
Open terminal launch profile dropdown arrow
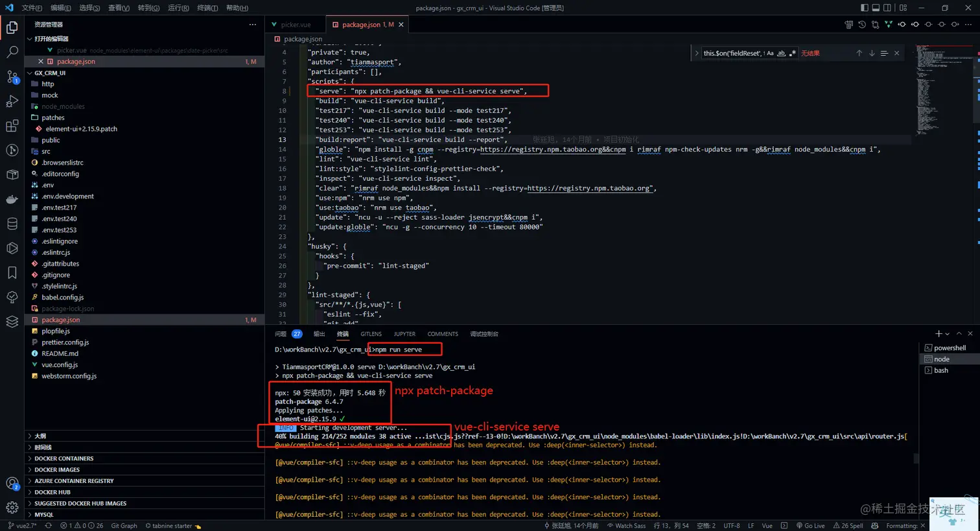click(948, 334)
